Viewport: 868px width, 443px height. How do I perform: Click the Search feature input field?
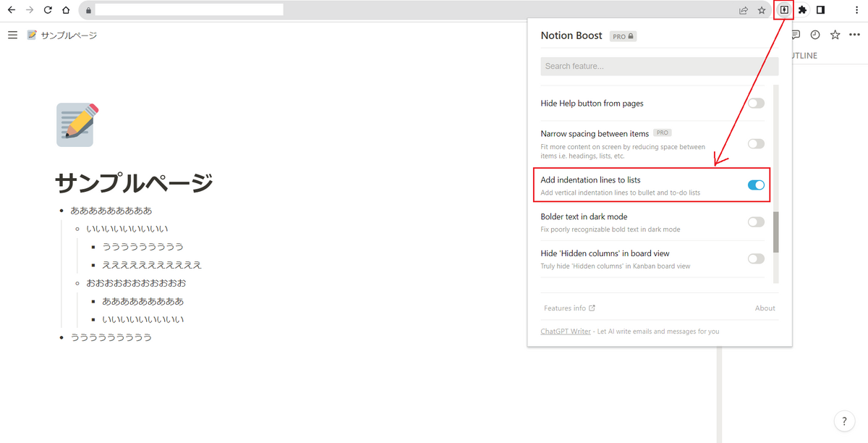[x=660, y=66]
